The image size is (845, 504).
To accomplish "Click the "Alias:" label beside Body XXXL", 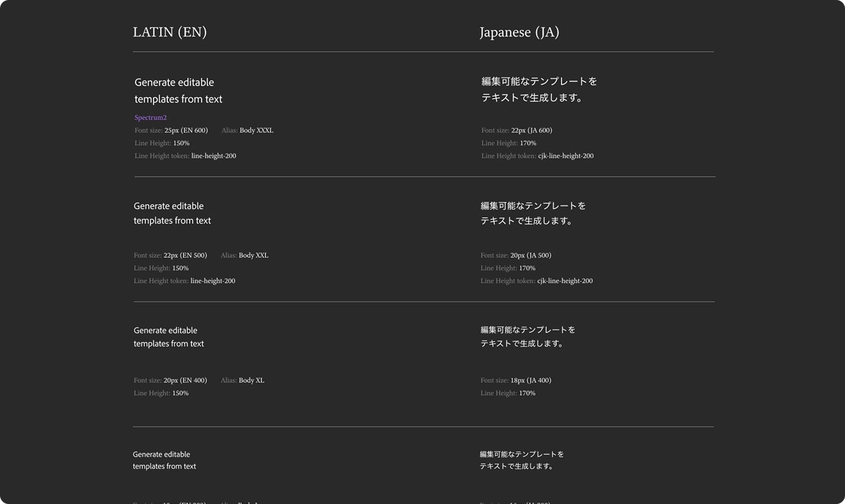I will (230, 130).
